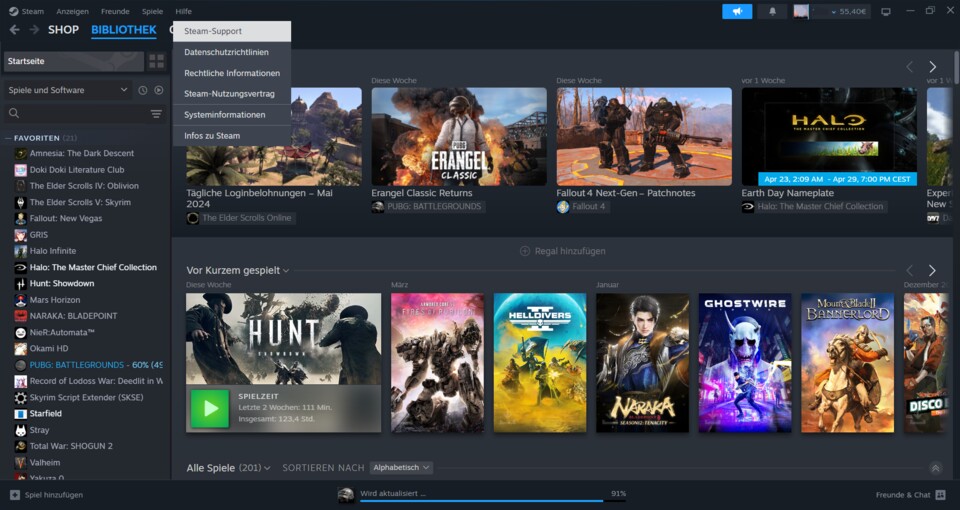
Task: Open the Hilfe menu
Action: [183, 11]
